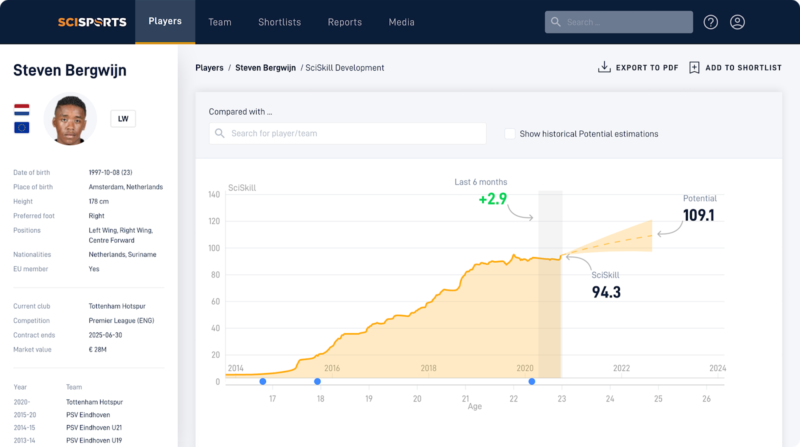The width and height of the screenshot is (800, 447).
Task: Click the blue timeline marker near age 17
Action: coord(263,381)
